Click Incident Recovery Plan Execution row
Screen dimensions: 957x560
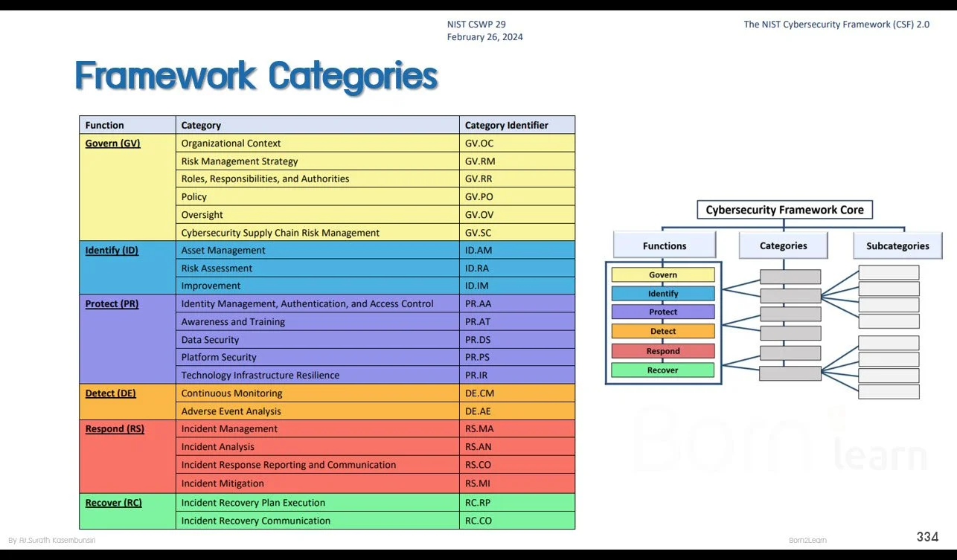(318, 502)
